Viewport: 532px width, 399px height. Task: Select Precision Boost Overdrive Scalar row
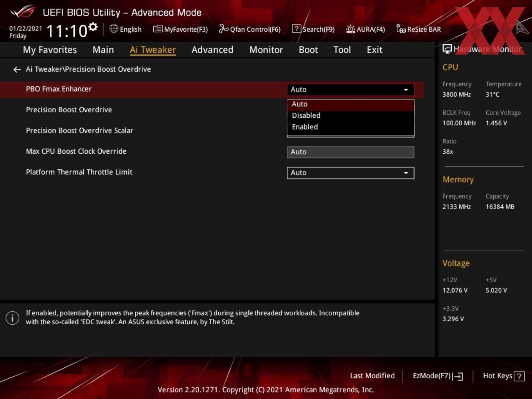tap(79, 131)
